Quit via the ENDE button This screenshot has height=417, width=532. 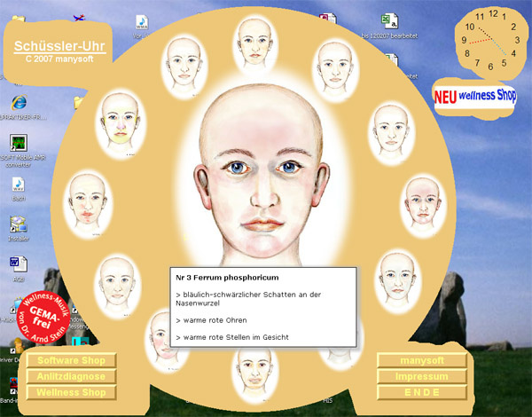click(x=422, y=392)
